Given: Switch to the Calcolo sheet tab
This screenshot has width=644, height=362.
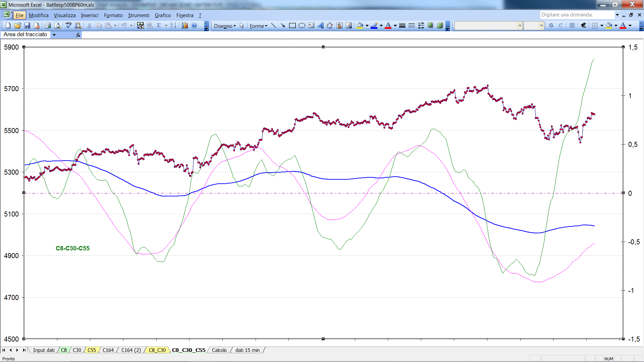Looking at the screenshot, I should [219, 350].
